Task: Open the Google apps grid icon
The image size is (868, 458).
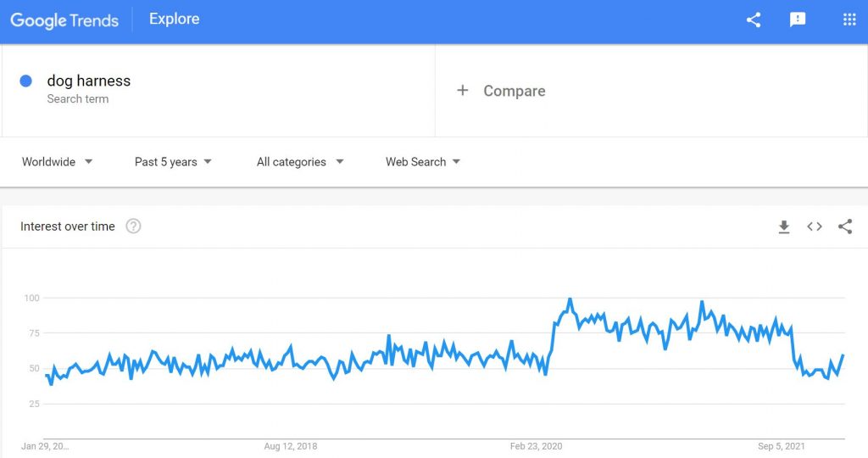Action: 849,20
